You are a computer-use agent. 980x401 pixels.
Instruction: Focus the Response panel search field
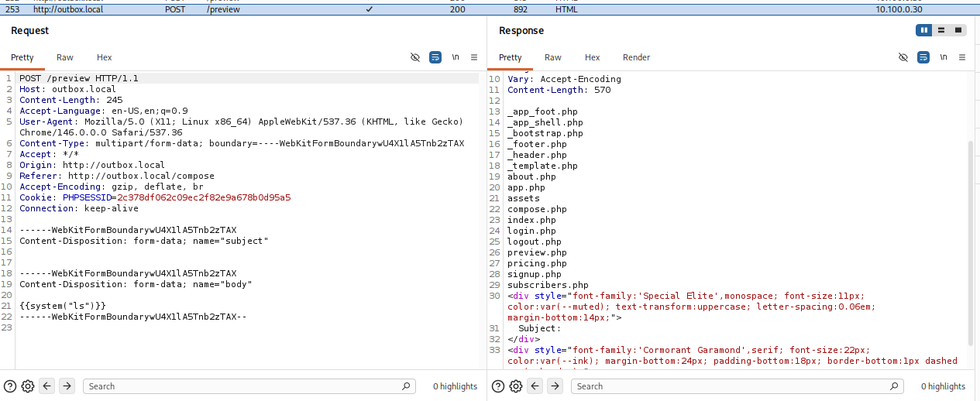738,386
